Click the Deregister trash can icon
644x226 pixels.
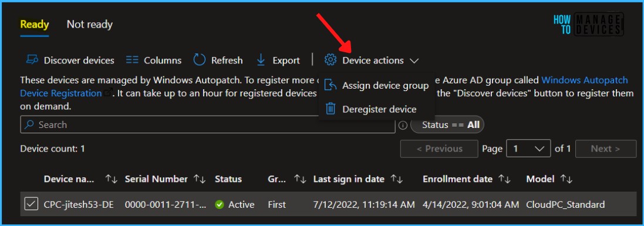tap(330, 109)
